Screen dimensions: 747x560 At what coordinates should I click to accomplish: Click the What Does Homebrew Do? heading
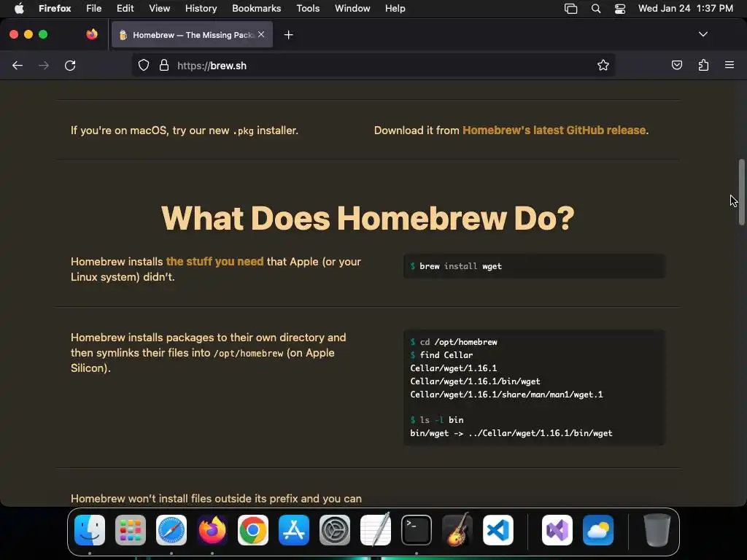pos(368,218)
